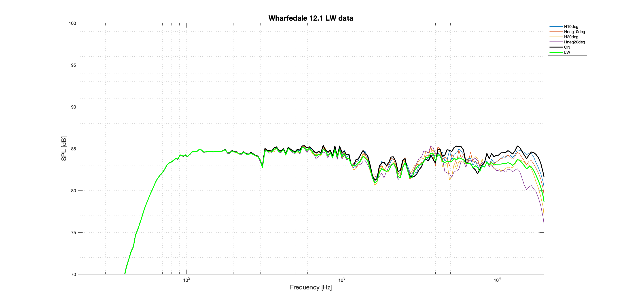This screenshot has width=644, height=308.
Task: Click the y-axis tick label 85
Action: (73, 149)
